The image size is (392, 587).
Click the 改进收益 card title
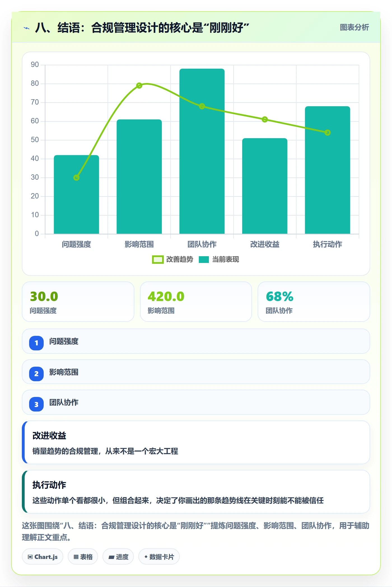pyautogui.click(x=49, y=436)
